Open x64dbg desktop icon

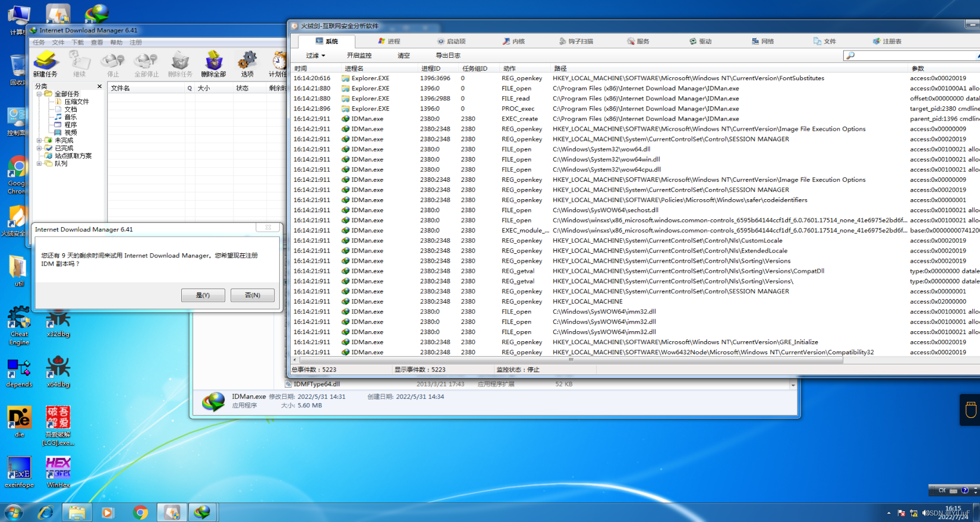coord(58,372)
